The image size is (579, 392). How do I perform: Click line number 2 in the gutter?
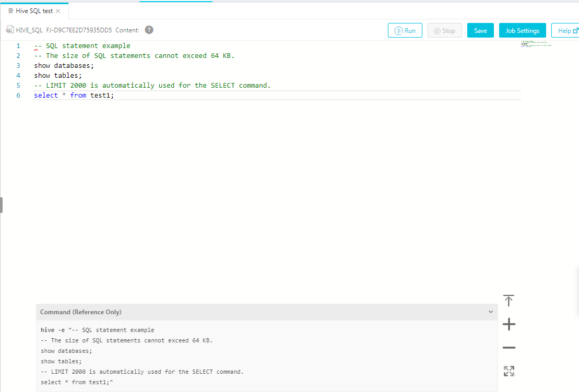pyautogui.click(x=18, y=56)
